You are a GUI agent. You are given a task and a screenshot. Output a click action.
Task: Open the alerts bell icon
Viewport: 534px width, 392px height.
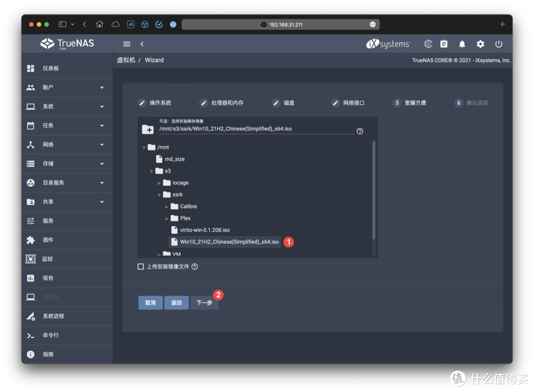[x=462, y=44]
